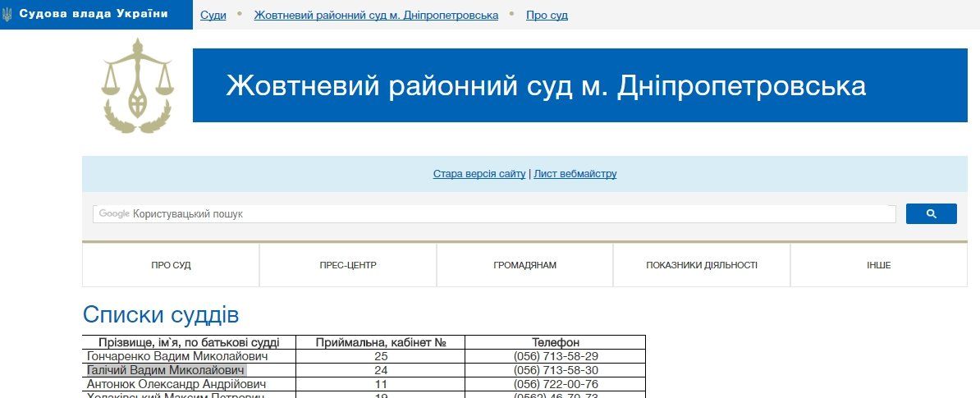The width and height of the screenshot is (980, 398).
Task: Open the ІНШЕ menu
Action: (879, 265)
